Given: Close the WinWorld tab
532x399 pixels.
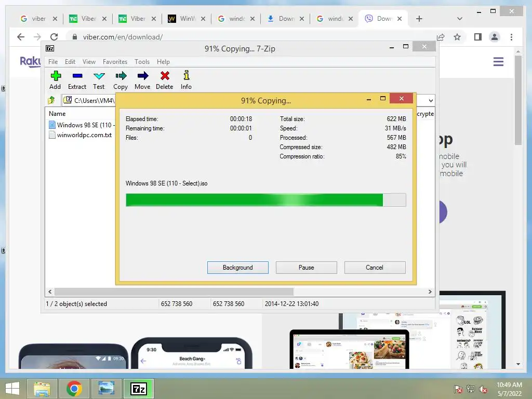Looking at the screenshot, I should pos(203,19).
